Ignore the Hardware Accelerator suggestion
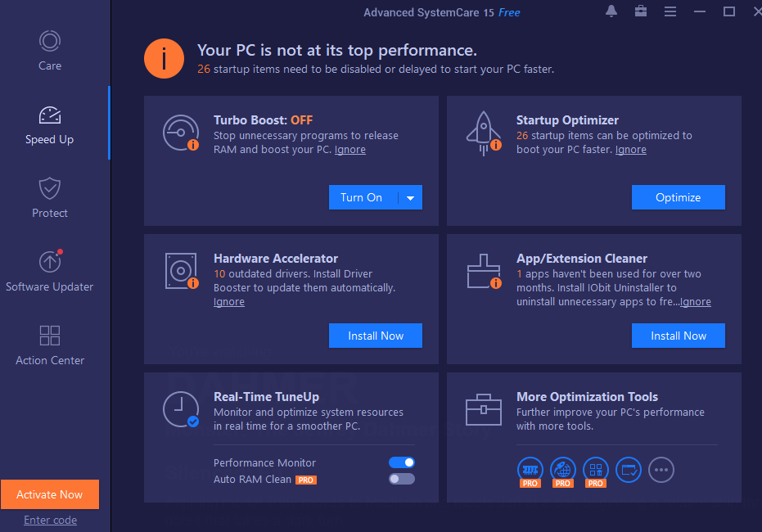 coord(229,302)
